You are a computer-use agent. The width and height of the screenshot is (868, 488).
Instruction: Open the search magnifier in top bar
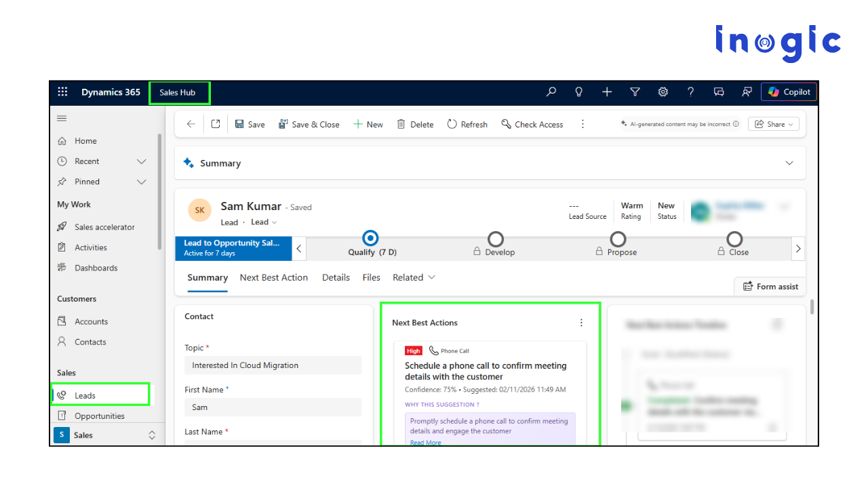pyautogui.click(x=551, y=92)
